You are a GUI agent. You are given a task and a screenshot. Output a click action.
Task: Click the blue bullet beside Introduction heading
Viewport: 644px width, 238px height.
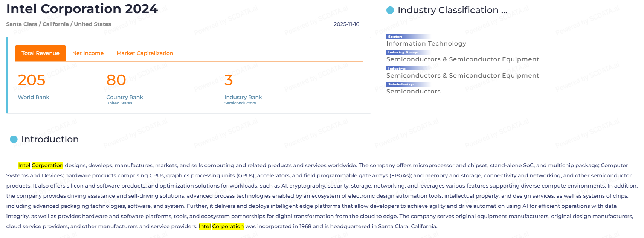[14, 139]
